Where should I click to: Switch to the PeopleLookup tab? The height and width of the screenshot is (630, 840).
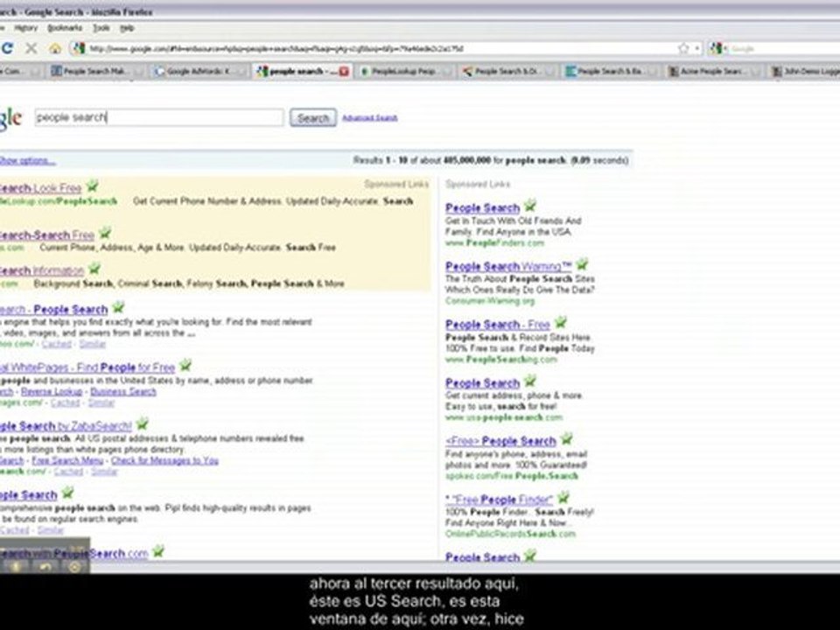[x=405, y=71]
